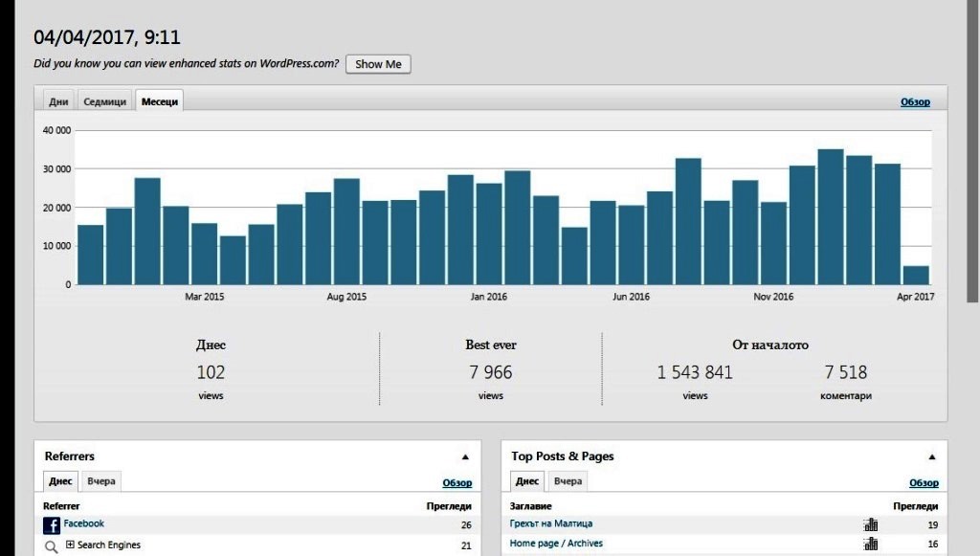
Task: Open the Facebook referrer link
Action: tap(84, 523)
